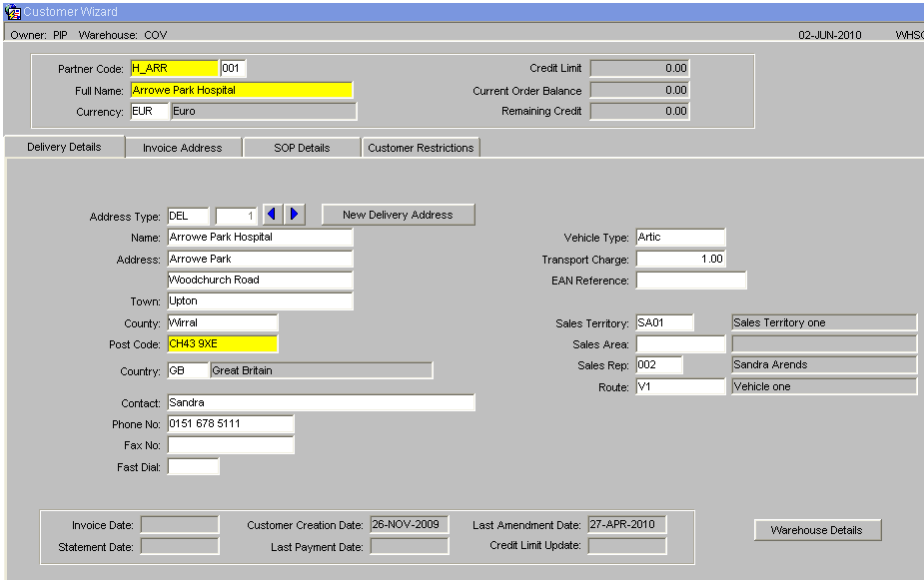Click the Vehicle one route description field
Viewport: 924px width, 580px height.
824,387
